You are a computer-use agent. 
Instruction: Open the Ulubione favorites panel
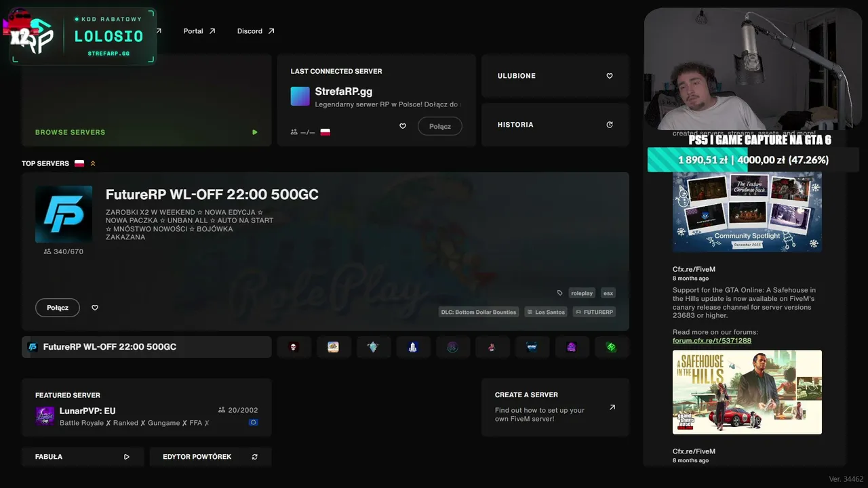pyautogui.click(x=555, y=76)
